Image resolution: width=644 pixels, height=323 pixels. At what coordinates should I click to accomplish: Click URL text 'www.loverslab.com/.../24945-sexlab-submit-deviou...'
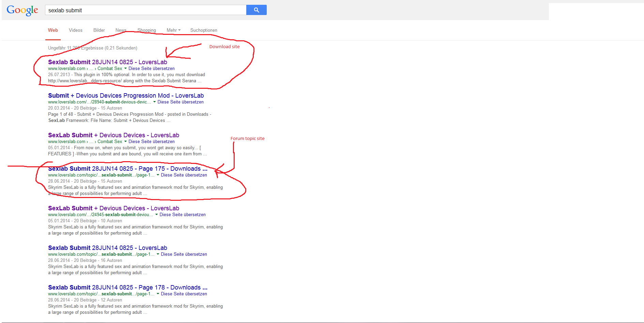tap(100, 215)
